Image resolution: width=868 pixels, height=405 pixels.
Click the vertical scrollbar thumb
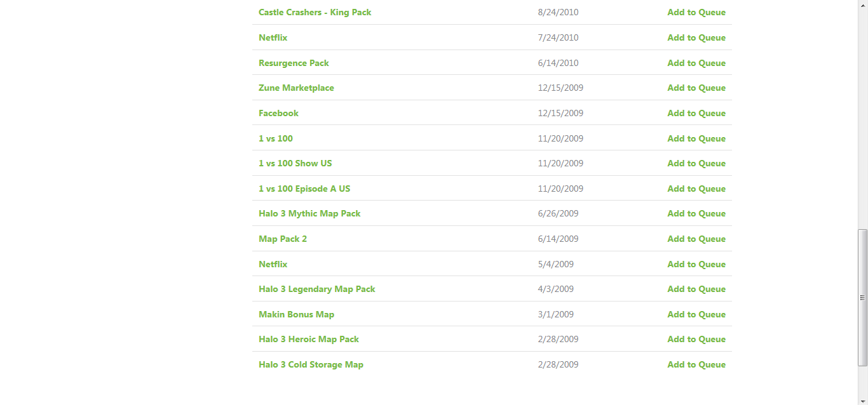click(862, 297)
